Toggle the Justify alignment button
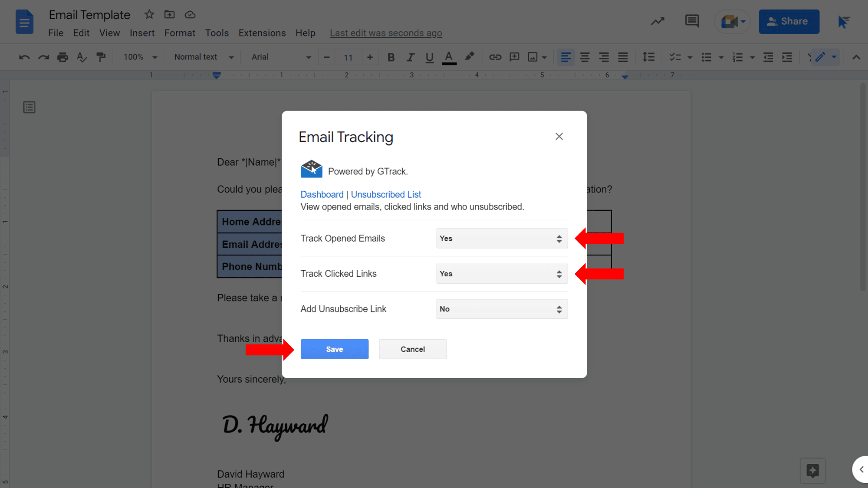Image resolution: width=868 pixels, height=488 pixels. click(x=623, y=57)
